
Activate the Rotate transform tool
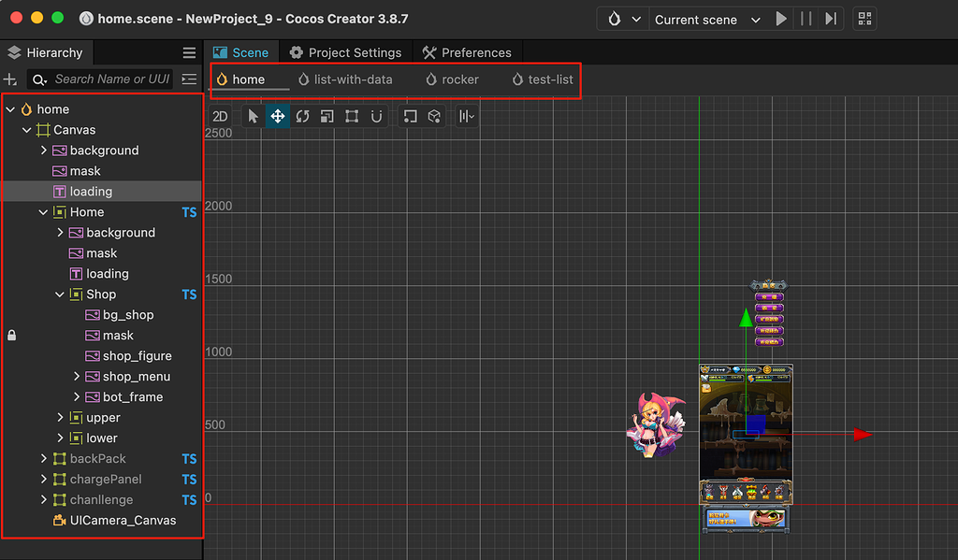click(301, 116)
